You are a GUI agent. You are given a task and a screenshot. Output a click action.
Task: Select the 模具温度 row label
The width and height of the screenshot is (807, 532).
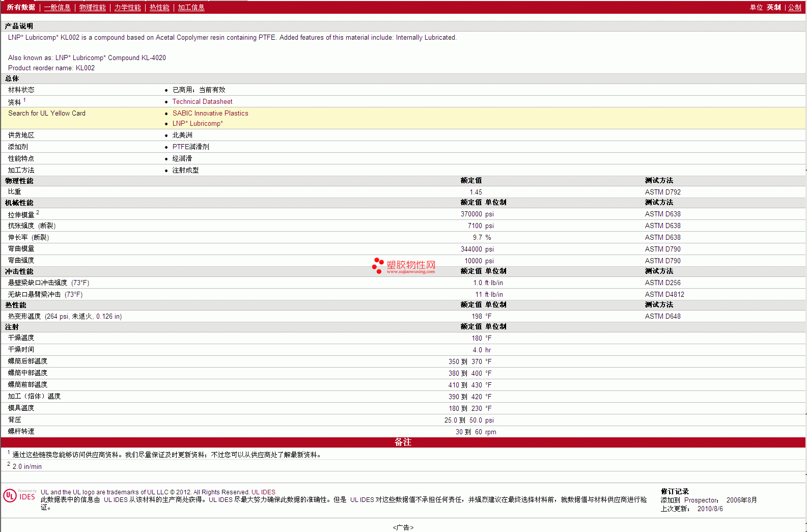click(x=21, y=408)
